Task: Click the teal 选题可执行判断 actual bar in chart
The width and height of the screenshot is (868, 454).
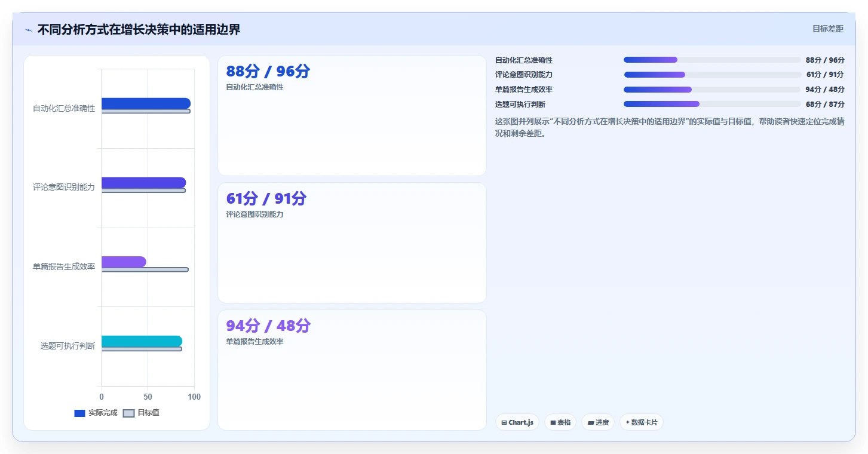Action: tap(142, 341)
